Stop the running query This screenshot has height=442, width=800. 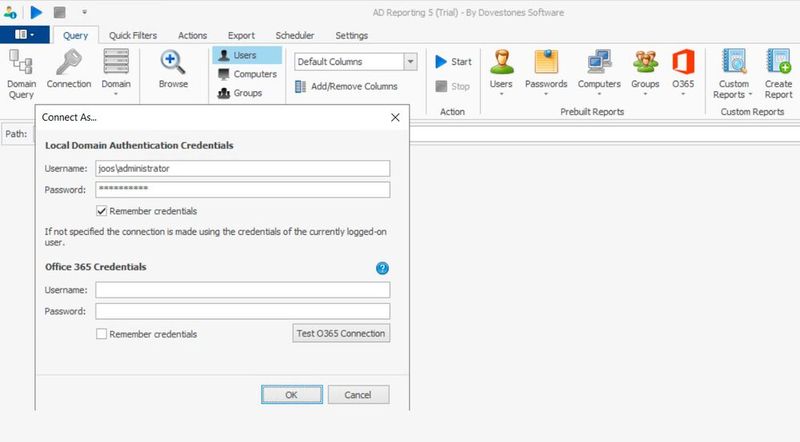(453, 86)
